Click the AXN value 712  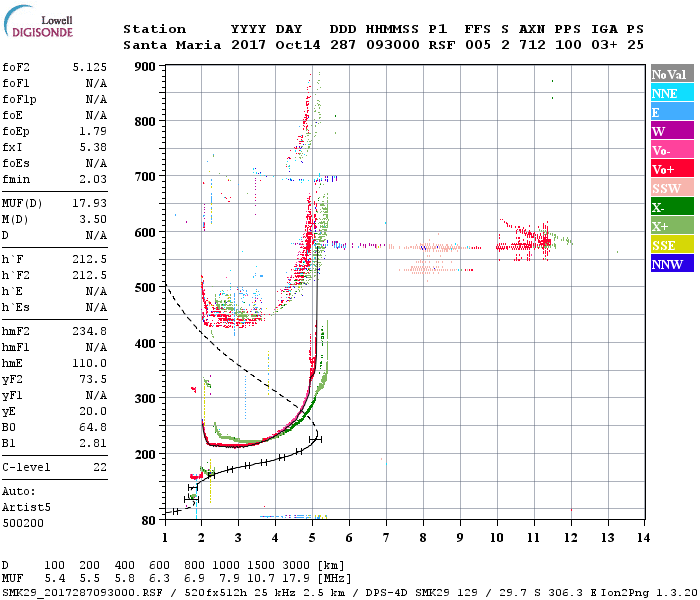tap(532, 45)
